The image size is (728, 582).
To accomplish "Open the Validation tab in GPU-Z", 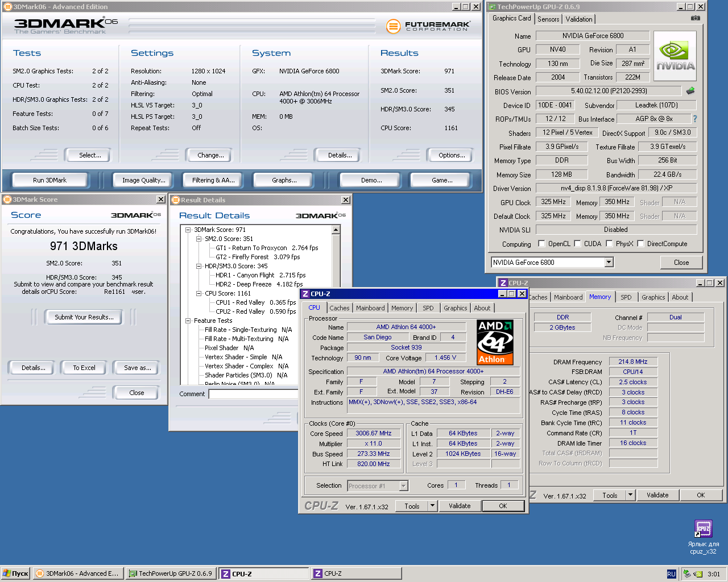I will point(579,19).
